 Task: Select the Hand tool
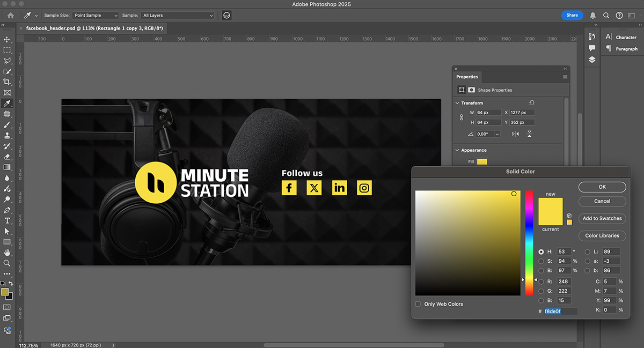click(x=7, y=252)
